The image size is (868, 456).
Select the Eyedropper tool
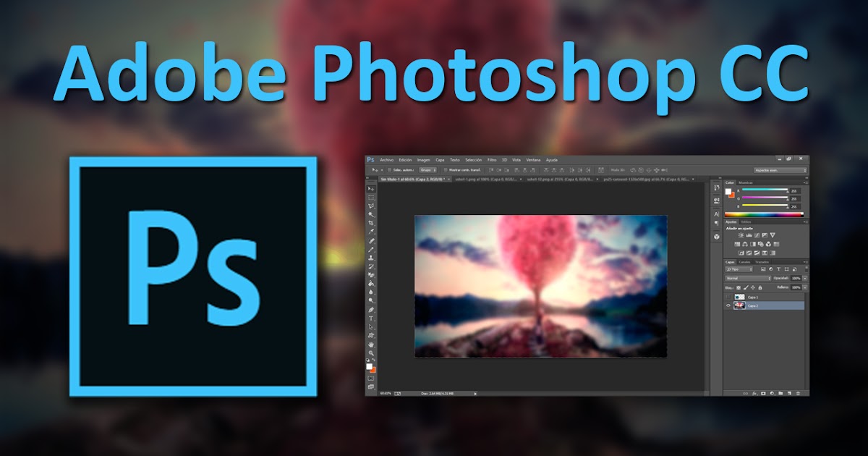pyautogui.click(x=371, y=232)
